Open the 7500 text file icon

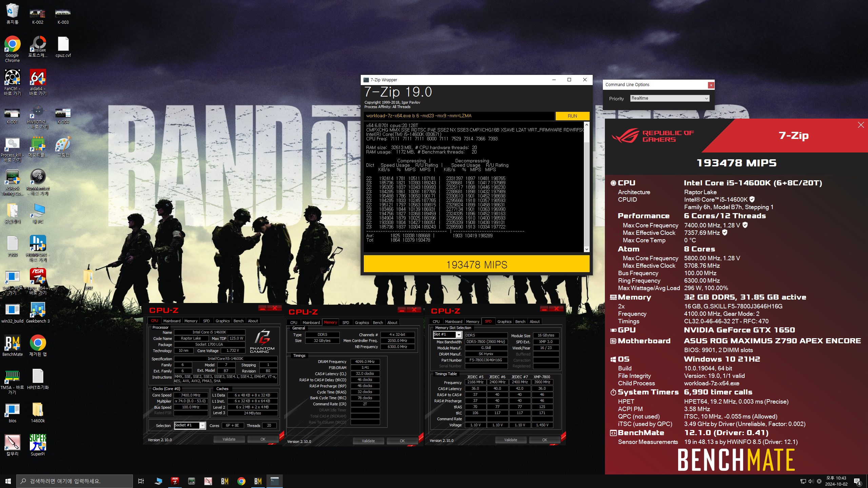tap(12, 246)
